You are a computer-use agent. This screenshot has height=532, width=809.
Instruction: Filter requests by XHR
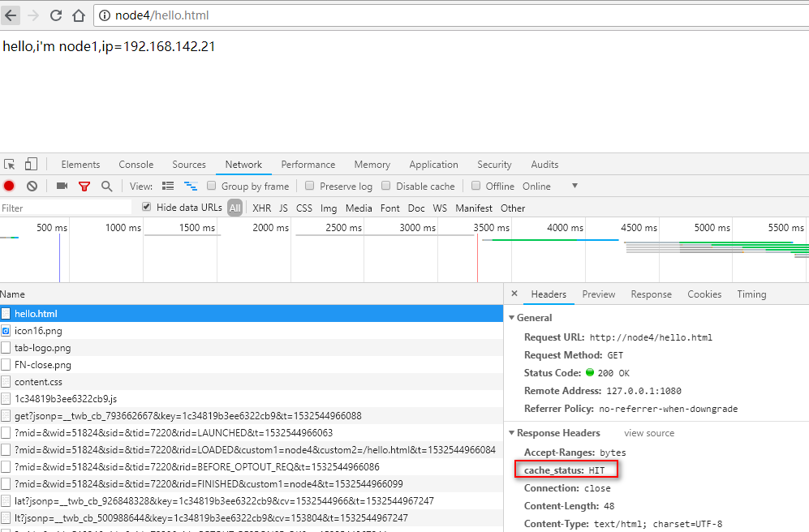(261, 208)
